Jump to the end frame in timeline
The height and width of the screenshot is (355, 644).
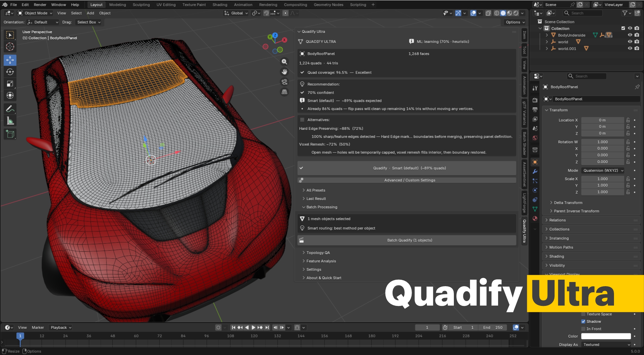[x=267, y=328]
